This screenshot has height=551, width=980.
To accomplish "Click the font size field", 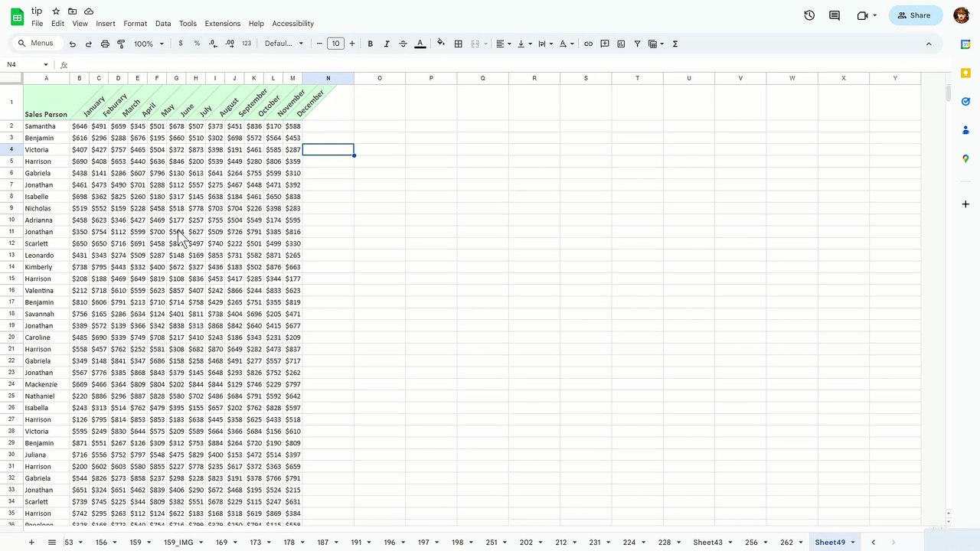I will (x=335, y=44).
